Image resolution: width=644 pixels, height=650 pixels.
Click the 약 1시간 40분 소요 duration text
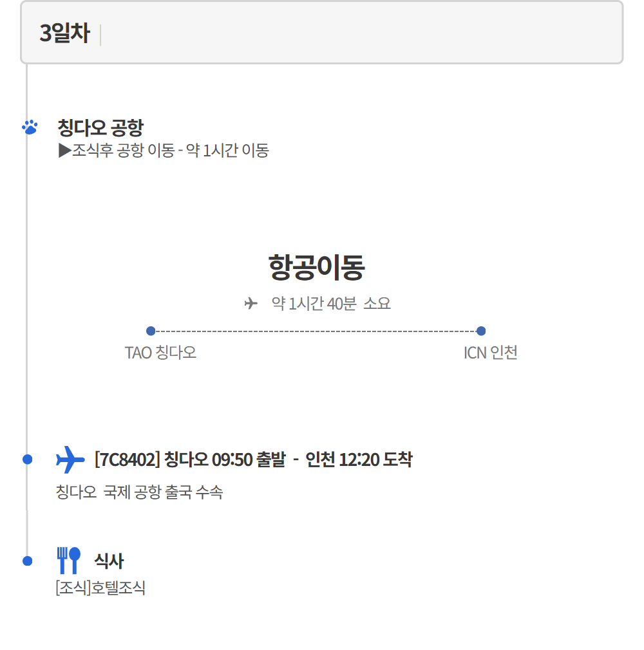pos(331,303)
